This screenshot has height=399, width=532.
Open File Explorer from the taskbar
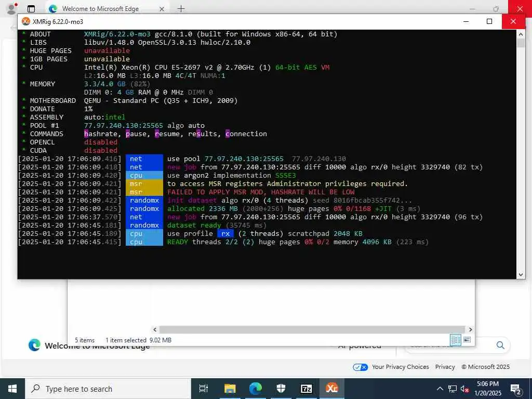click(x=230, y=389)
